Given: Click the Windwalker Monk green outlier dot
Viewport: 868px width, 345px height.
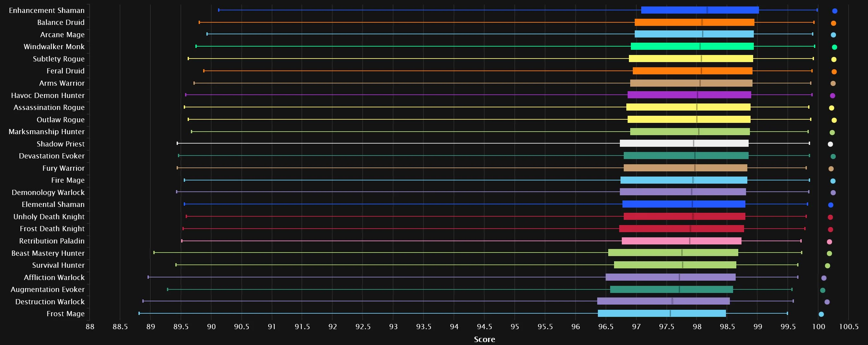Looking at the screenshot, I should pyautogui.click(x=834, y=47).
